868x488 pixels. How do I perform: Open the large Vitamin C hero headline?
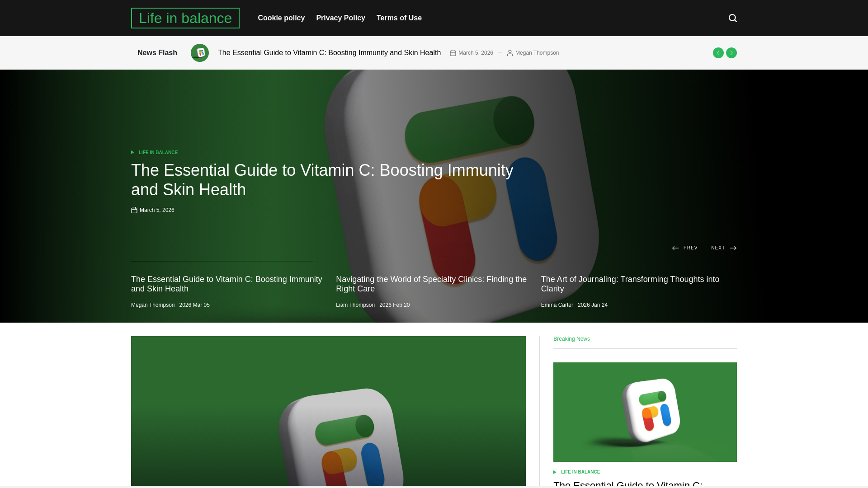click(x=322, y=180)
